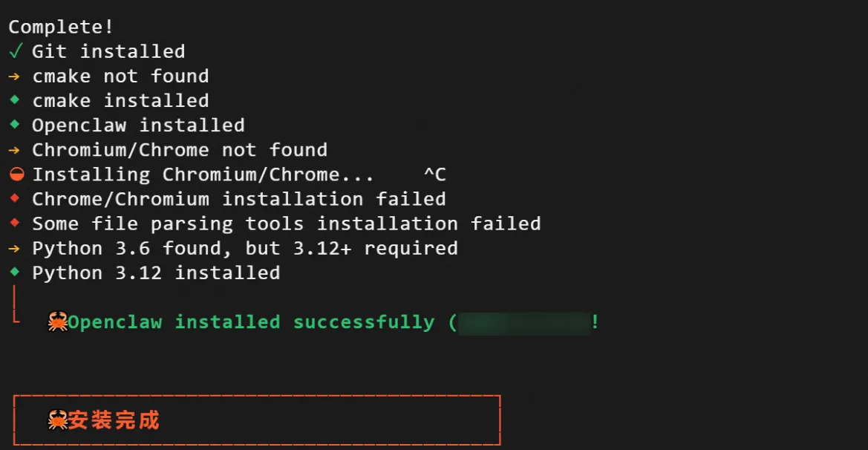Click the yellow arrow beside Chromium/Chrome not found

click(15, 150)
